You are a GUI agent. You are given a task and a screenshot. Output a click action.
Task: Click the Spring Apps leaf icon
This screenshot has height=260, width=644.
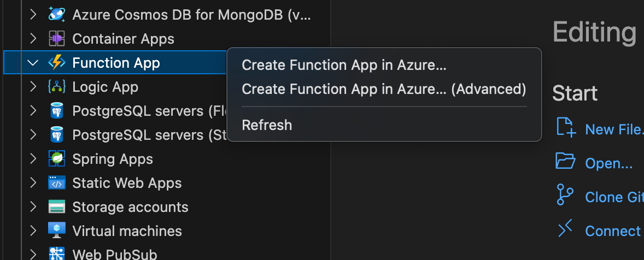coord(57,159)
